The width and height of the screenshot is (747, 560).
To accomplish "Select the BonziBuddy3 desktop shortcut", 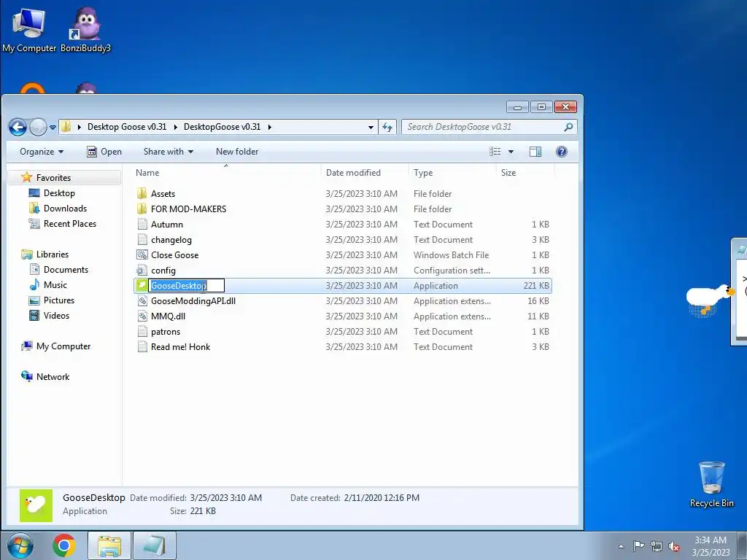I will (x=86, y=29).
